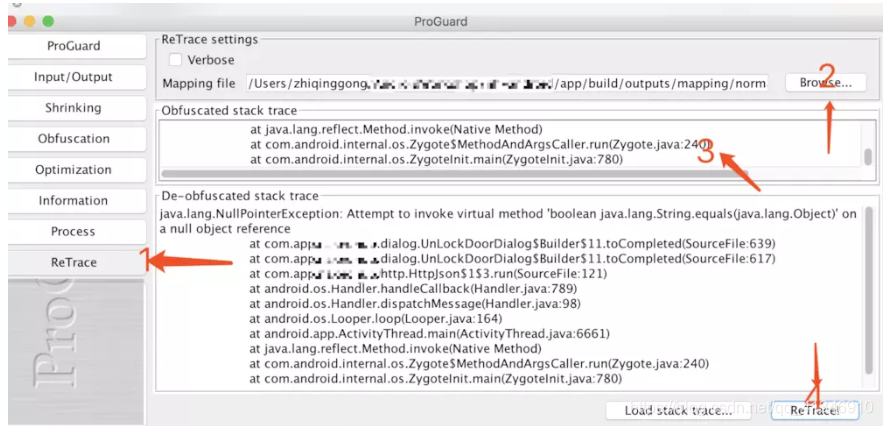Screen dimensions: 883x426
Task: Click the red close window button
Action: coord(11,21)
